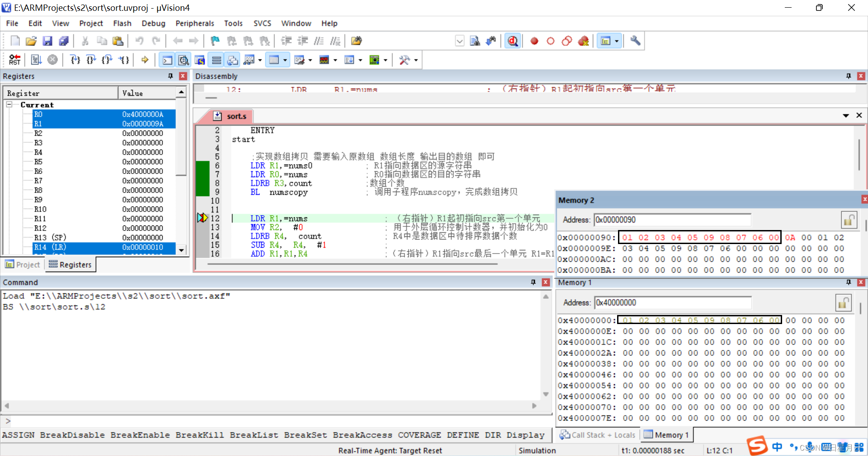Run the program with the Run icon
The image size is (868, 456).
pyautogui.click(x=37, y=60)
